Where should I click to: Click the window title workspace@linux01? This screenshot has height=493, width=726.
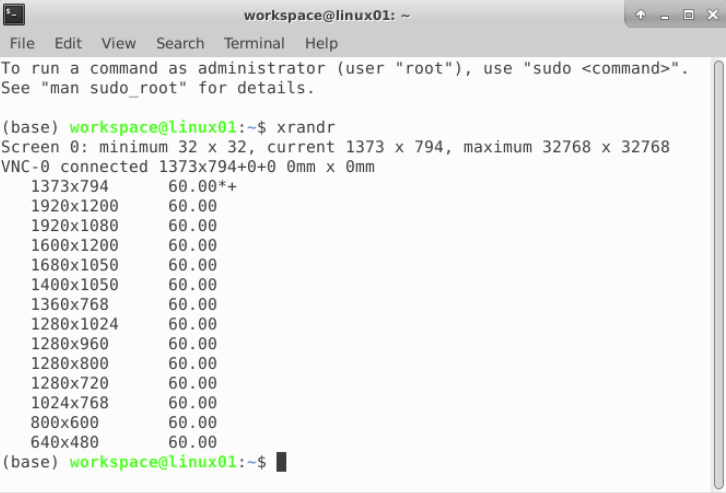click(313, 15)
